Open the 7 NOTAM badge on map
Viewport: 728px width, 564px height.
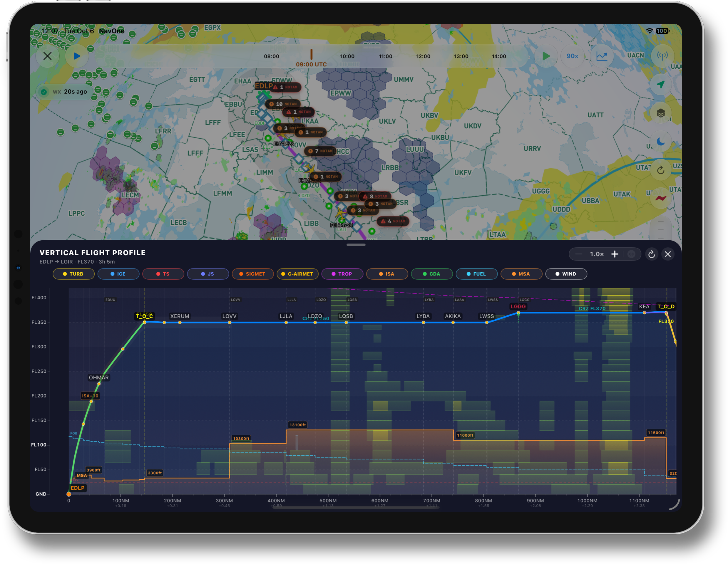(x=320, y=151)
